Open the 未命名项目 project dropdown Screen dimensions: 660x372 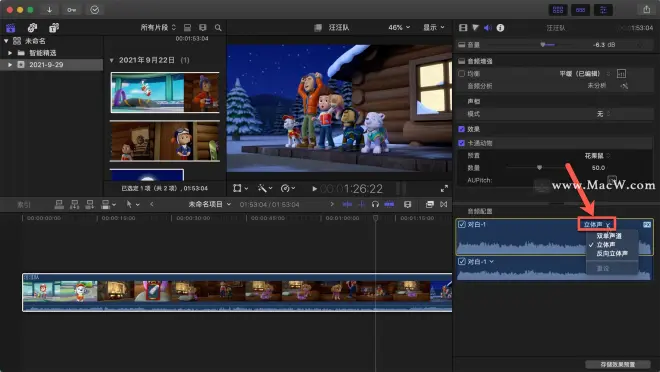tap(210, 204)
